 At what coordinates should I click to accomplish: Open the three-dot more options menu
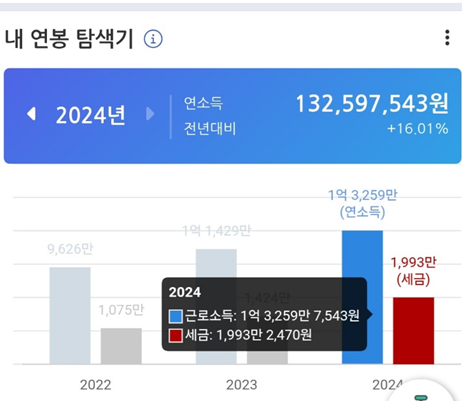pos(447,38)
